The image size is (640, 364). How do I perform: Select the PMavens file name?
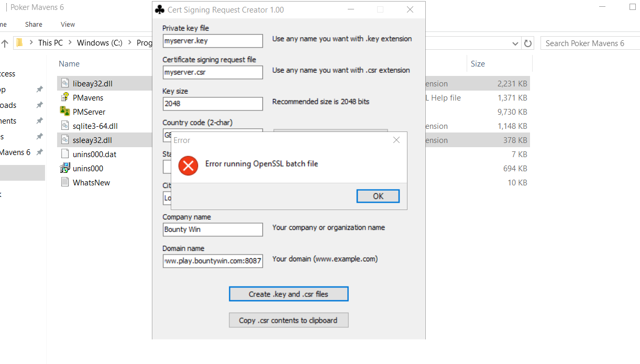tap(88, 97)
